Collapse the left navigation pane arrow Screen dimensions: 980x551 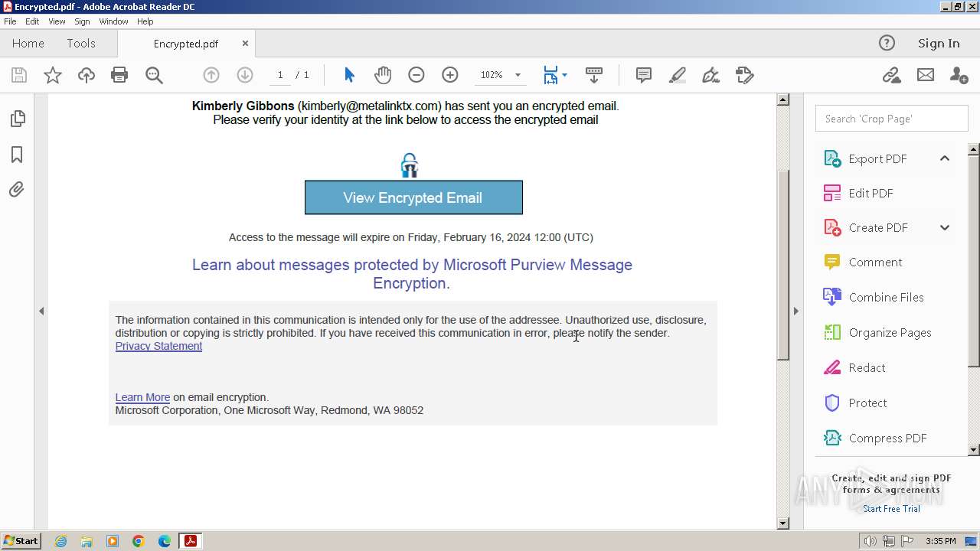(41, 311)
